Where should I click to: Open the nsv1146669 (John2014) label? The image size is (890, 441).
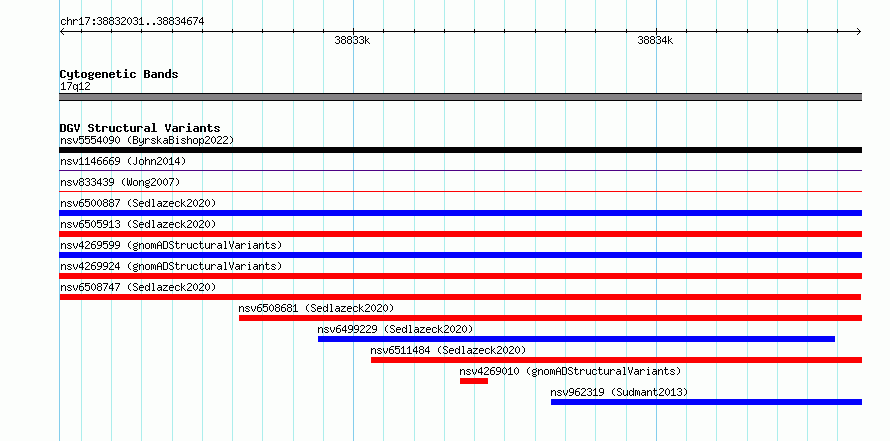point(123,161)
